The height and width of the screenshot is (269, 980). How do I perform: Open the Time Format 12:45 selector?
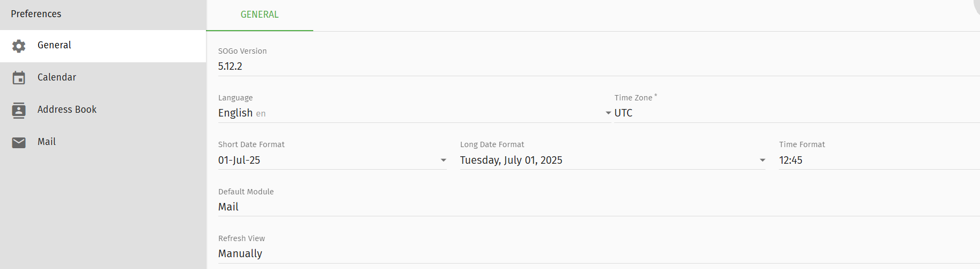(879, 160)
